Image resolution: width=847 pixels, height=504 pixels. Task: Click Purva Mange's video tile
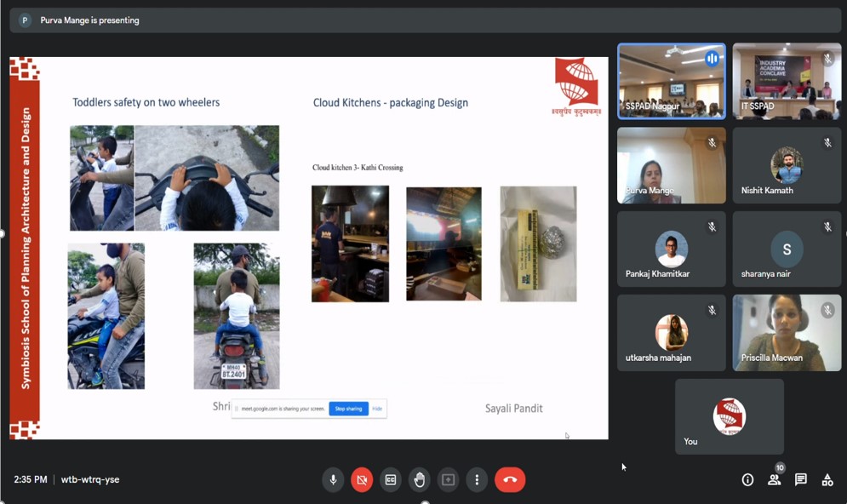pos(672,165)
